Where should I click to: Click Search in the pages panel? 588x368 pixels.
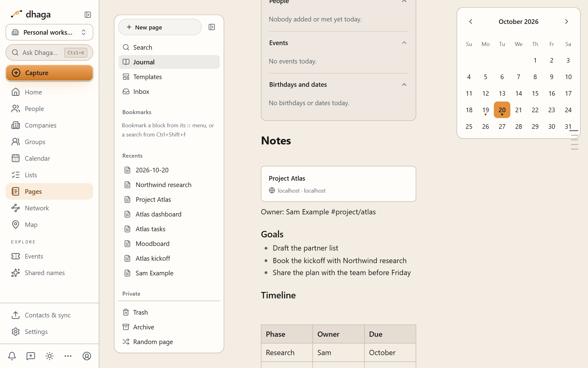[169, 47]
